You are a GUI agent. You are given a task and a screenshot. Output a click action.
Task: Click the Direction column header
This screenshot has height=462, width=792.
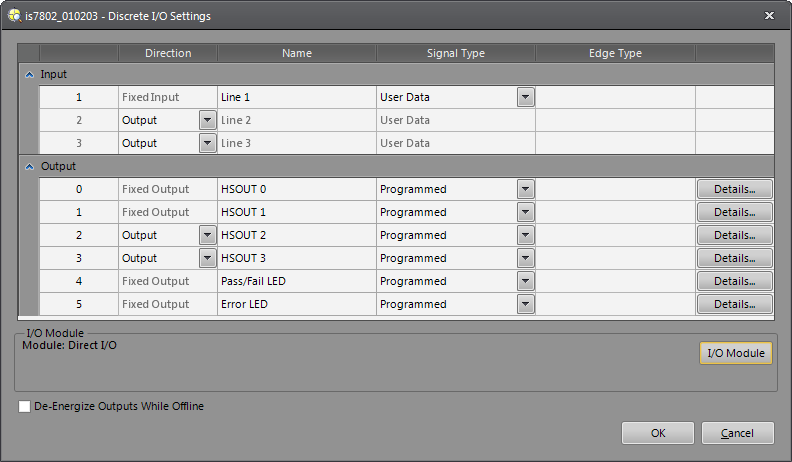point(168,53)
